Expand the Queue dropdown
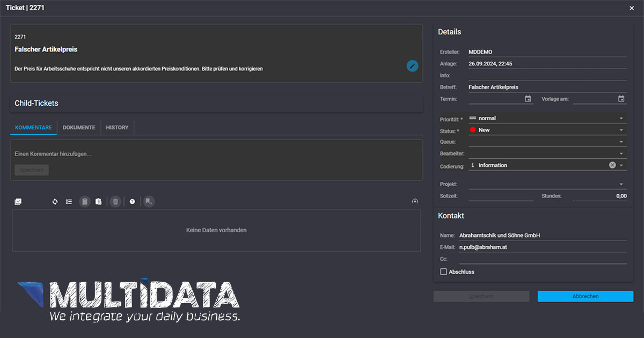 [621, 142]
